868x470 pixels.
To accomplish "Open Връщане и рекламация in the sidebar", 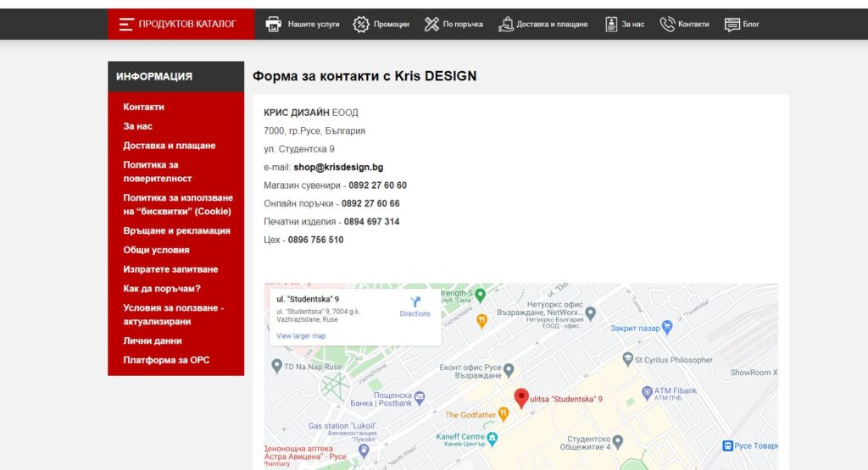I will 176,230.
